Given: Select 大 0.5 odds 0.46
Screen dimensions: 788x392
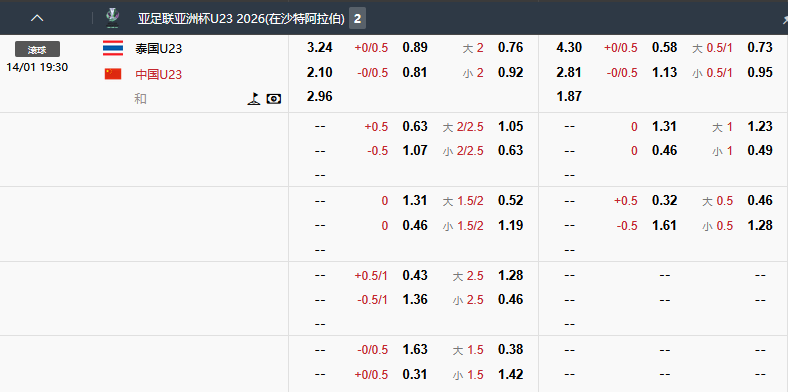Looking at the screenshot, I should 760,201.
